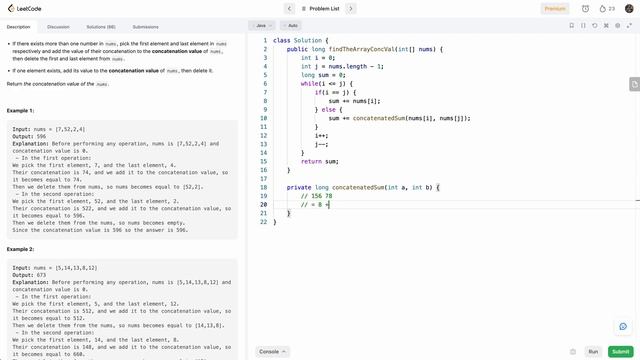Screen dimensions: 640x360
Task: Click the '} else {' line
Action: tap(329, 110)
